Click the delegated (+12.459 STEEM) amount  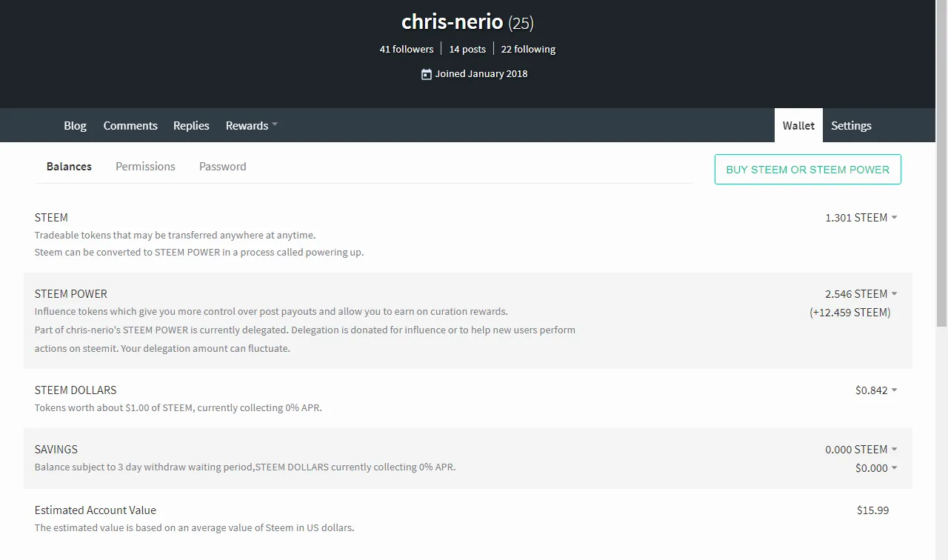850,313
